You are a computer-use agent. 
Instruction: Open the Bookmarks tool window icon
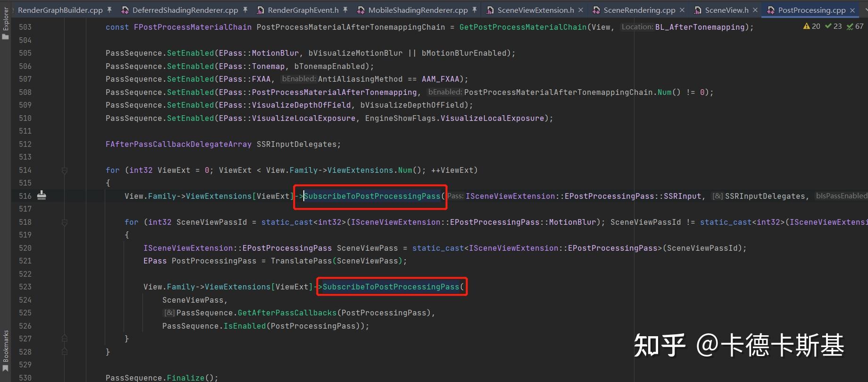(x=6, y=368)
